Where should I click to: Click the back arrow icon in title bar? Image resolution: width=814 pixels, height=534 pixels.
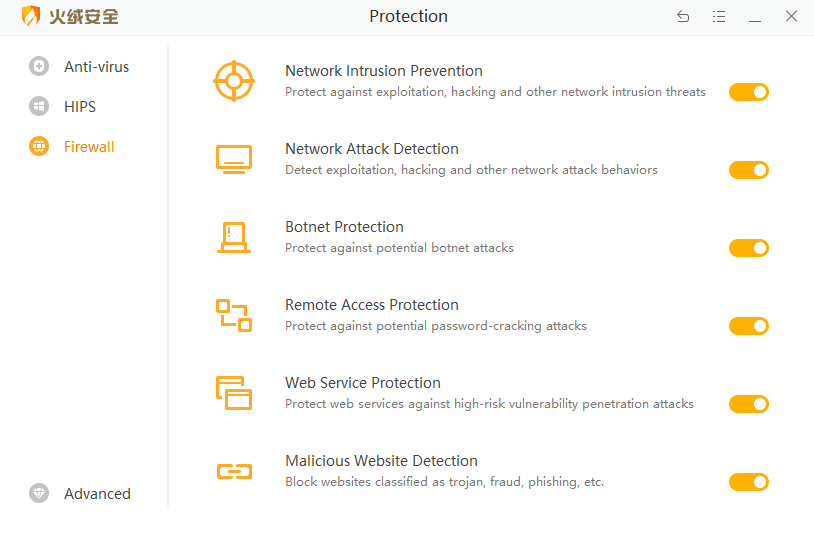click(683, 16)
